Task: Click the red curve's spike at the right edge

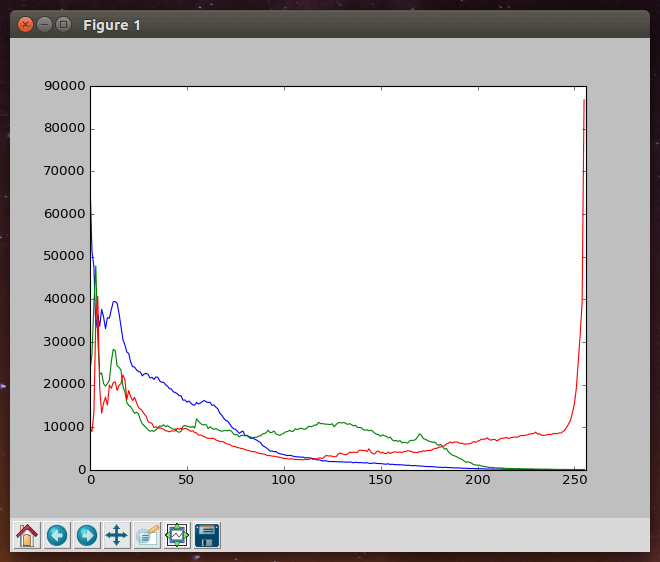Action: pyautogui.click(x=584, y=110)
